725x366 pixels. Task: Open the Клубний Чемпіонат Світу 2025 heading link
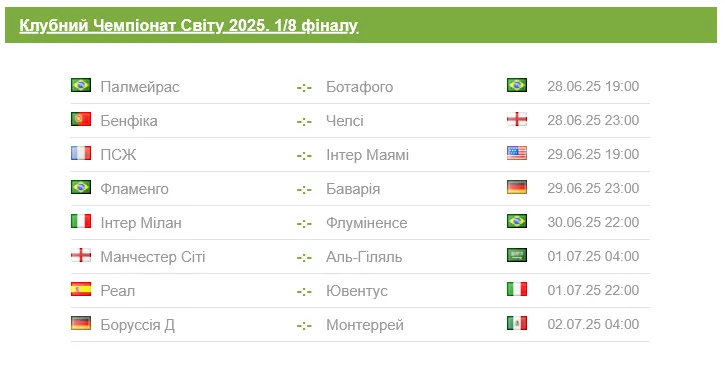pyautogui.click(x=189, y=25)
